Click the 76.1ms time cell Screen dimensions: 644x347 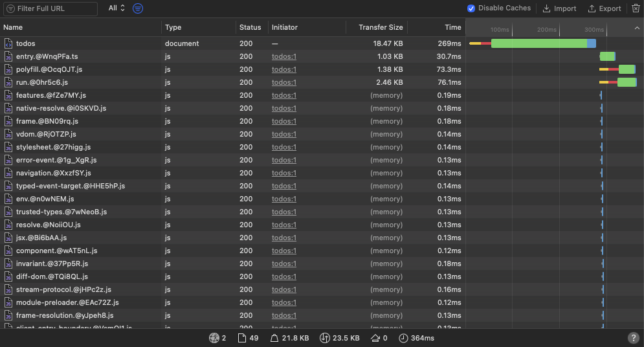tap(449, 82)
